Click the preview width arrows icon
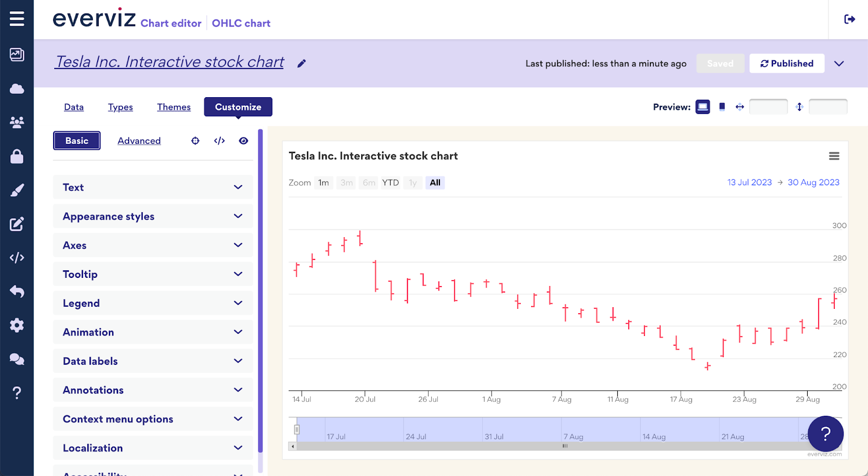 tap(739, 107)
